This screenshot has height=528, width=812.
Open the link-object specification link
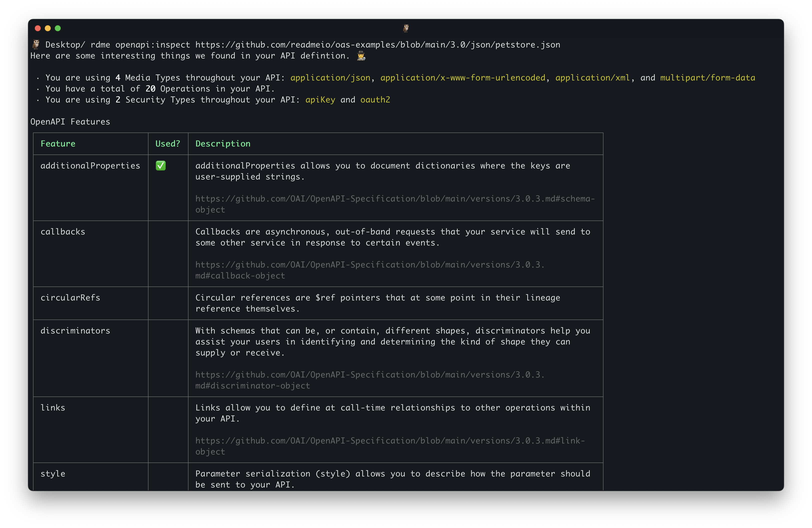(x=389, y=441)
